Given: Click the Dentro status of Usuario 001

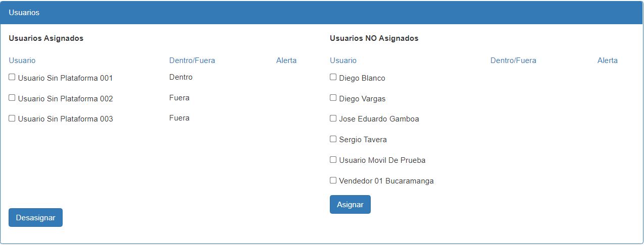Looking at the screenshot, I should 181,78.
